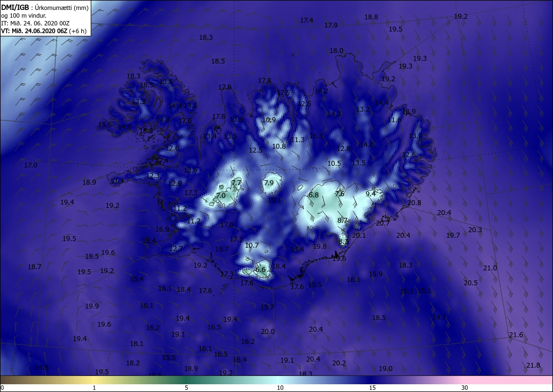Click the '10' label on the color scale
Screen dimensions: 553x392
280,388
